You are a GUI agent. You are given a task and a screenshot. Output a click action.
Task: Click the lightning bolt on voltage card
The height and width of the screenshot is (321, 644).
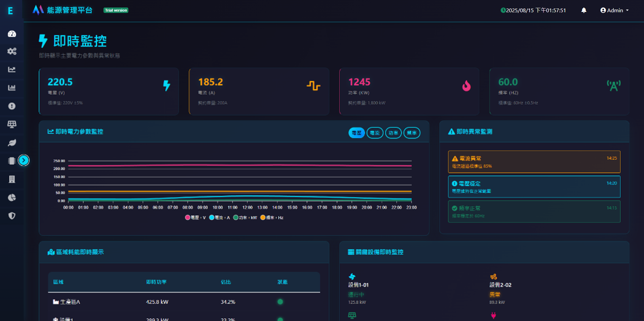tap(166, 85)
